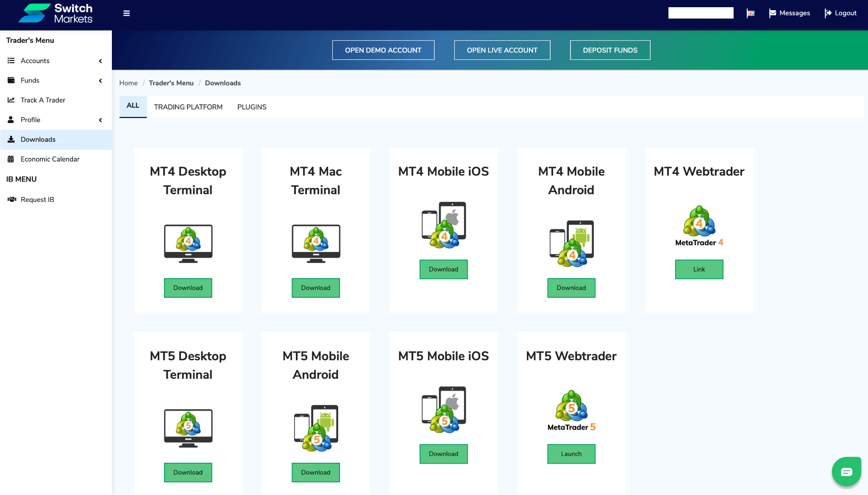Screen dimensions: 868x495
Task: Click the MT4 Desktop Terminal monitor icon
Action: tap(188, 243)
